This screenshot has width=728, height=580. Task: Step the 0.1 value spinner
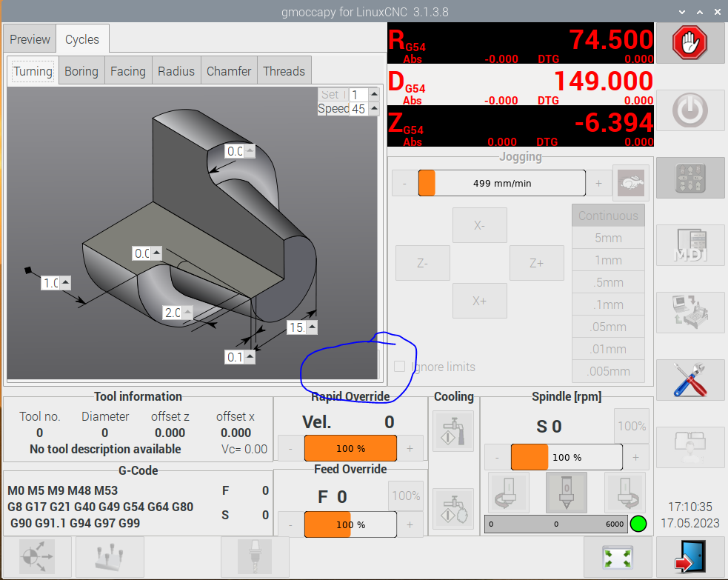coord(250,357)
